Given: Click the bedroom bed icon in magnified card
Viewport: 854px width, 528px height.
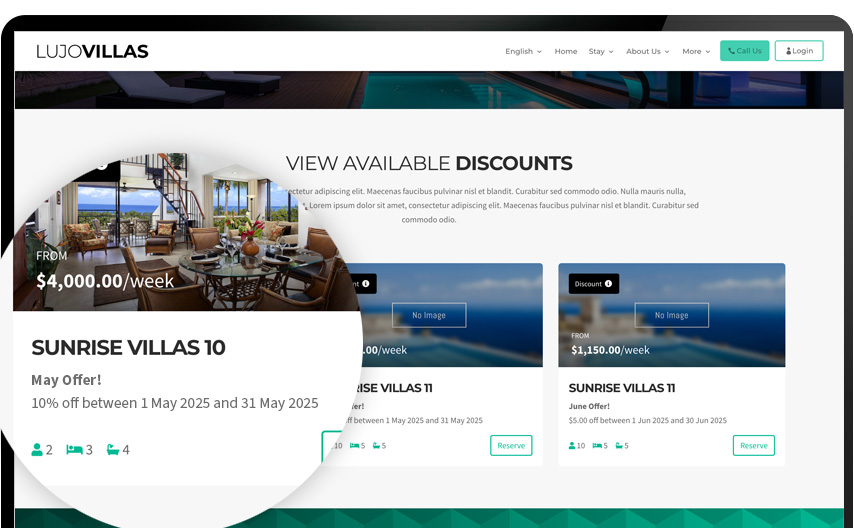Looking at the screenshot, I should pyautogui.click(x=75, y=450).
